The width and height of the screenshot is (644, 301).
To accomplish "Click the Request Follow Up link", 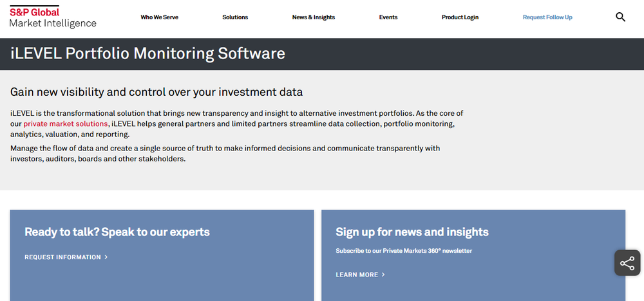I will coord(547,17).
